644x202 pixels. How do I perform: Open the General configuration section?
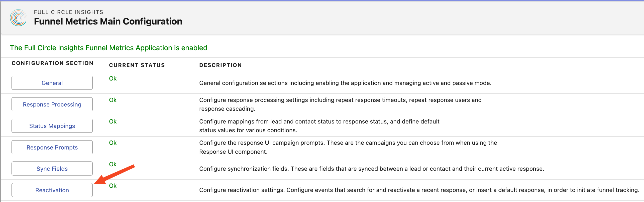tap(52, 83)
